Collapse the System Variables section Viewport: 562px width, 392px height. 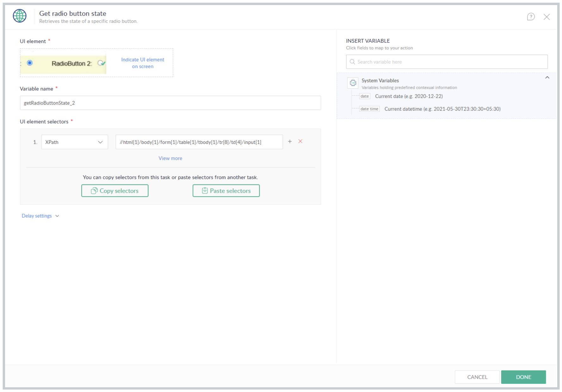[x=547, y=77]
